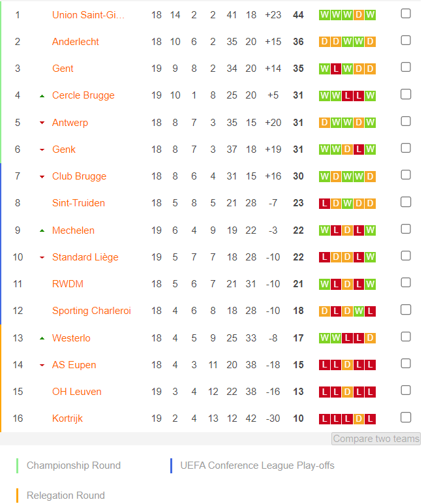The height and width of the screenshot is (504, 426).
Task: Tick the checkbox for Union Saint-Gilloise
Action: coord(406,14)
